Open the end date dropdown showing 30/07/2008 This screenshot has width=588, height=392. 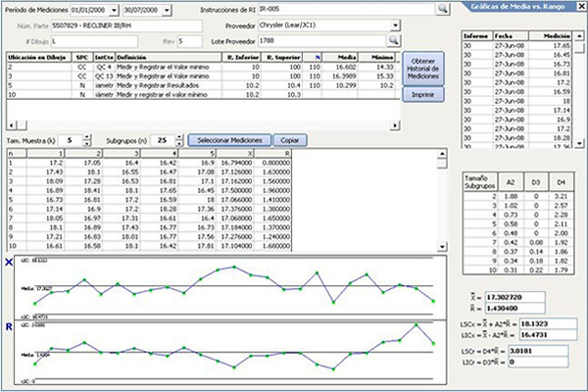coord(167,9)
